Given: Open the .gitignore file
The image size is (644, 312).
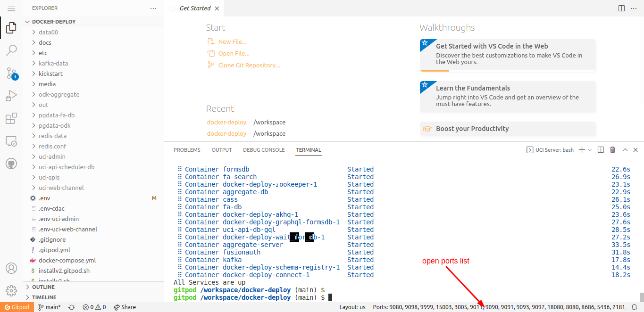Looking at the screenshot, I should coord(93,239).
